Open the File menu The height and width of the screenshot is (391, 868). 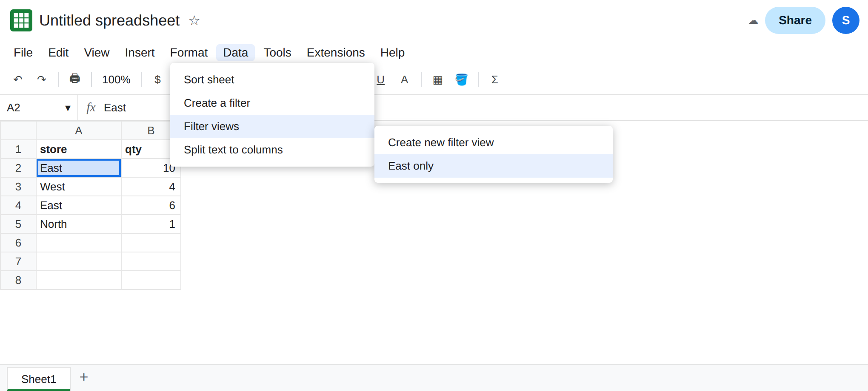(23, 53)
